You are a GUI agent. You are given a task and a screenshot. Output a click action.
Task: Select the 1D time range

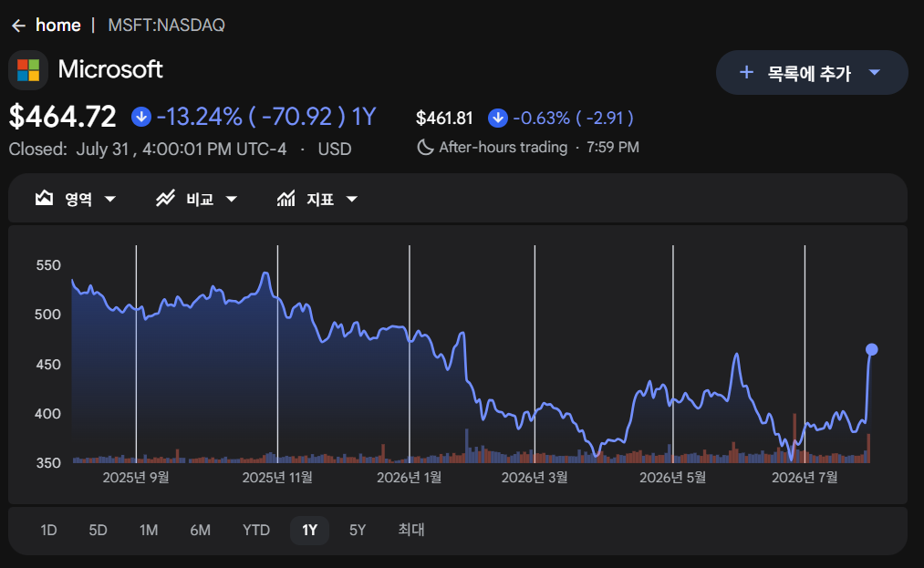(x=48, y=531)
